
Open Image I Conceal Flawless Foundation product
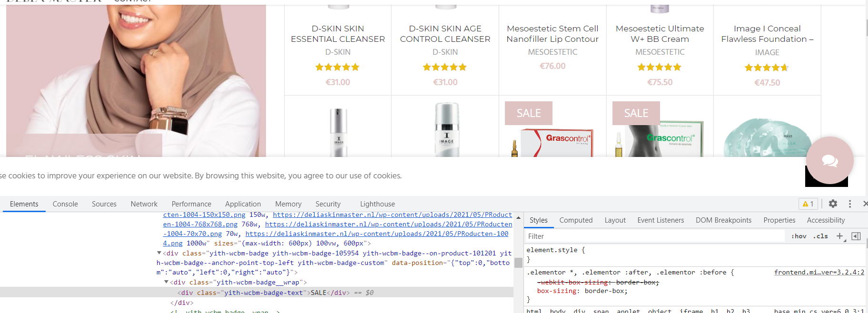tap(767, 34)
